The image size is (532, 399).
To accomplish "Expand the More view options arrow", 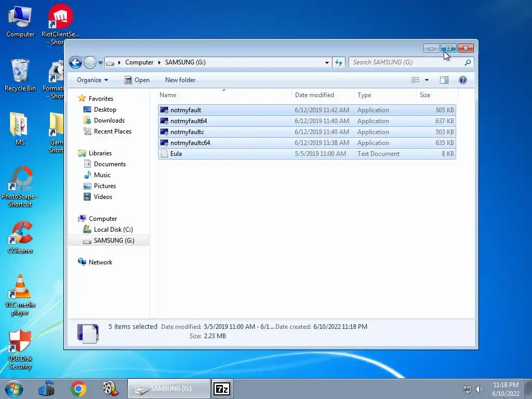I will click(427, 80).
